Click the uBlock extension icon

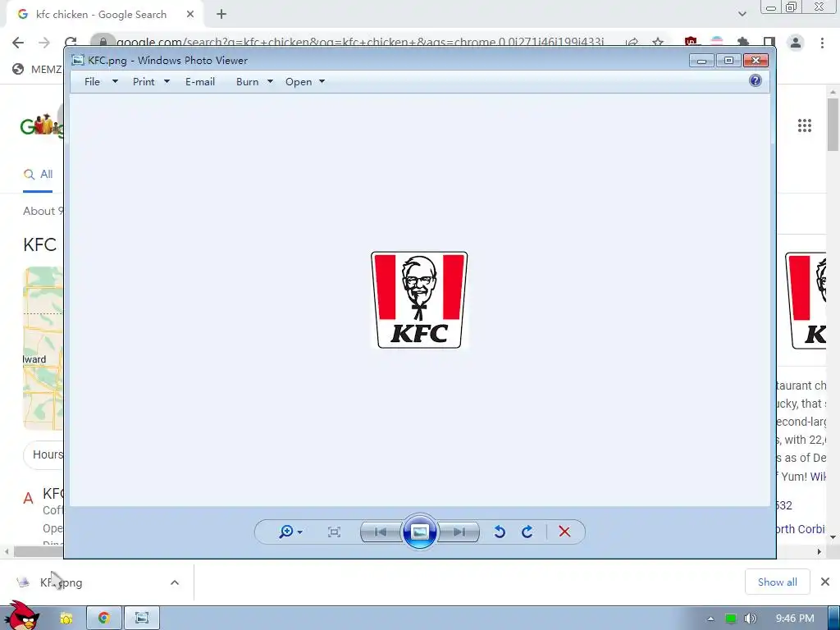(x=691, y=43)
